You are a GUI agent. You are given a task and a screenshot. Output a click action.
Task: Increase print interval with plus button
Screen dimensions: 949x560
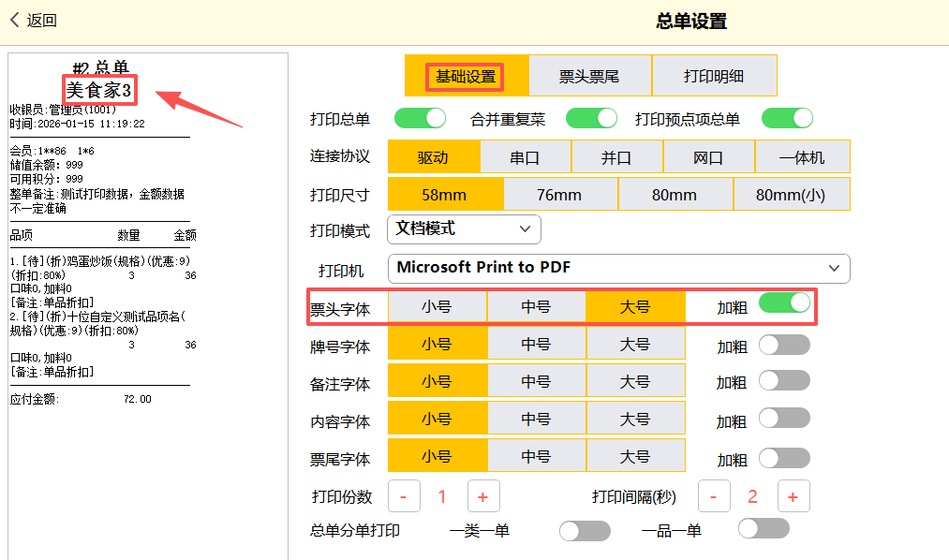[793, 496]
